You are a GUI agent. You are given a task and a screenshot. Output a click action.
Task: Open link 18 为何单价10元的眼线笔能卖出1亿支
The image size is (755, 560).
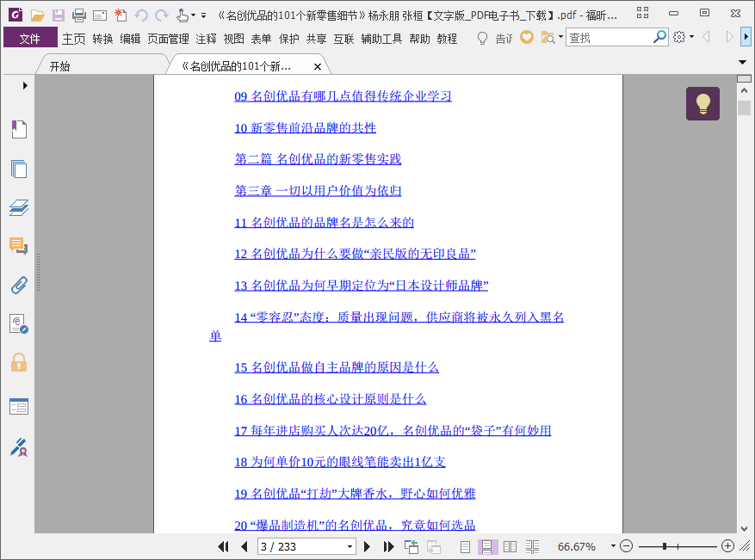pyautogui.click(x=340, y=462)
